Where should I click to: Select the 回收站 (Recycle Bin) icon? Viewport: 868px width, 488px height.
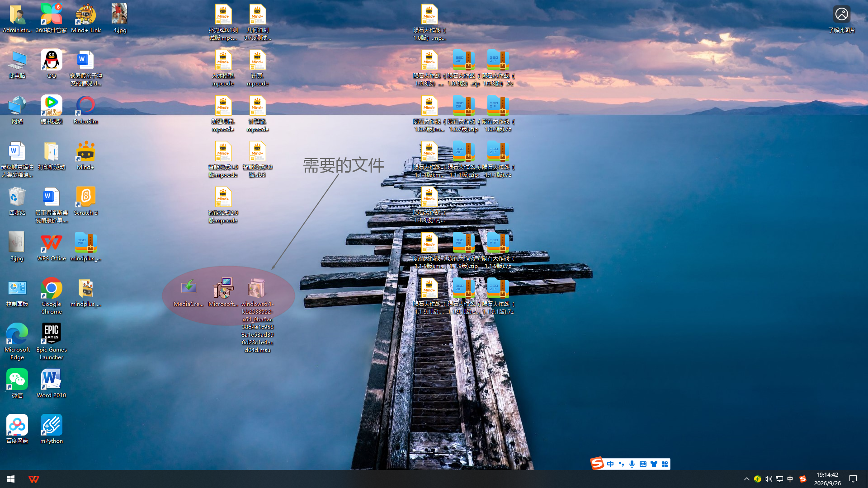point(17,201)
